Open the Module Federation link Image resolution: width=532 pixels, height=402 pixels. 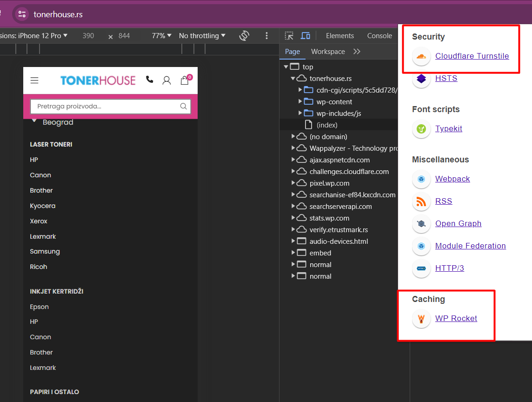(471, 246)
